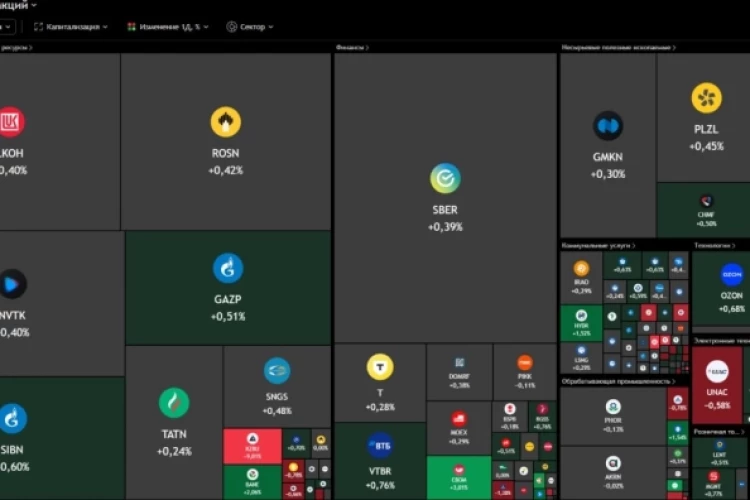Click the bright red tile logo below SNGS
Viewport: 750px width, 500px height.
tap(252, 439)
